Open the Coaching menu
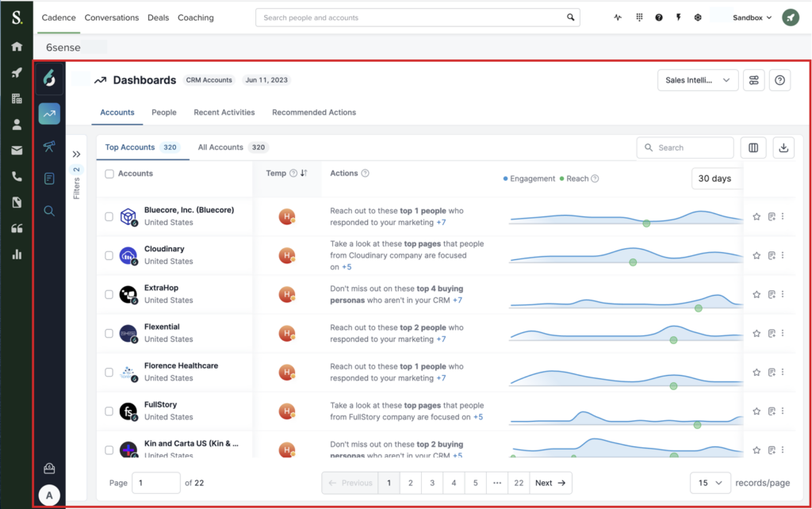The height and width of the screenshot is (509, 812). coord(195,17)
